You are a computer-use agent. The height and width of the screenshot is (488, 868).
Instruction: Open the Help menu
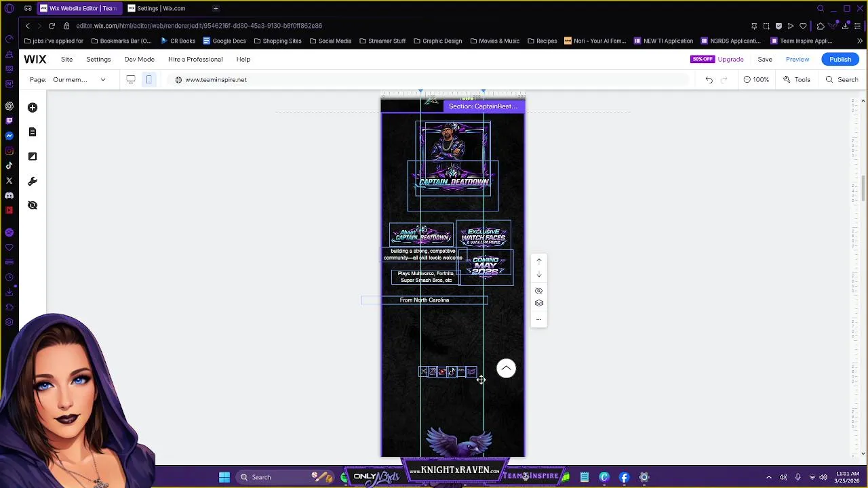(243, 60)
